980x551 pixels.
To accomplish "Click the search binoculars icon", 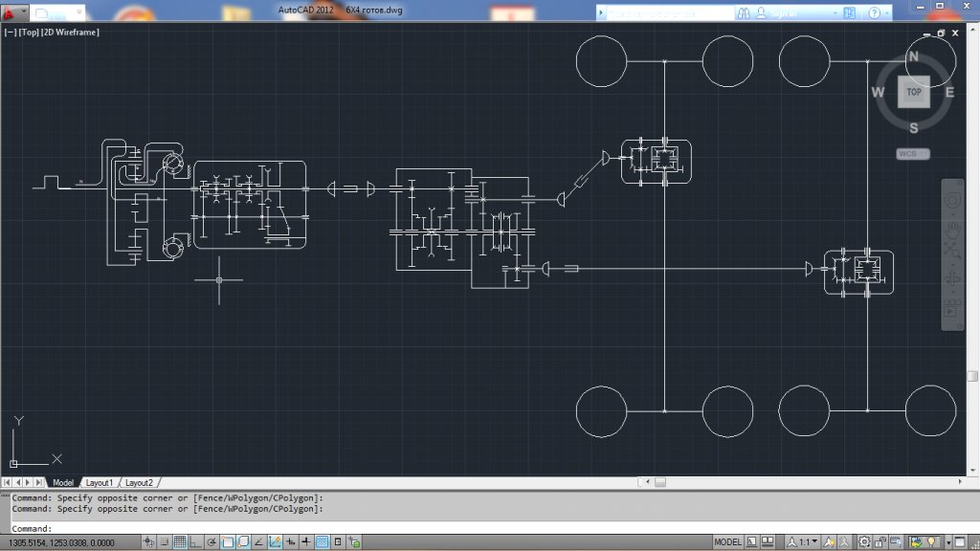I will point(743,13).
